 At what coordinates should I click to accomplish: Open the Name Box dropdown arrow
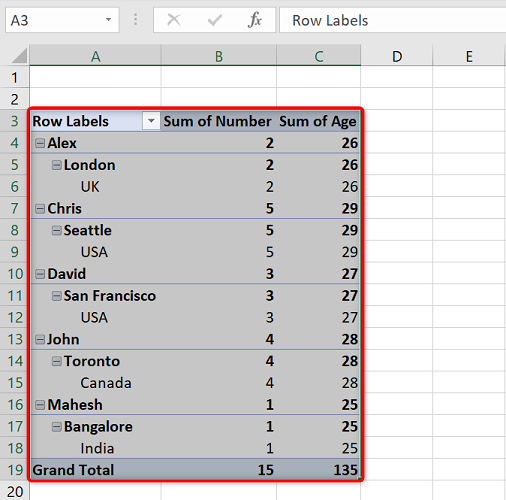pos(108,20)
